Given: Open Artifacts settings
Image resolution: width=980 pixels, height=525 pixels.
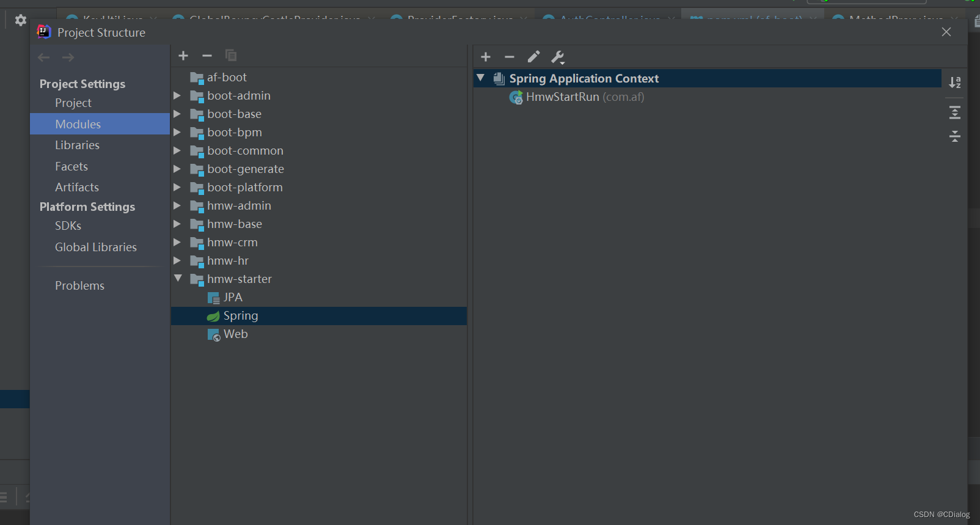Looking at the screenshot, I should [77, 187].
